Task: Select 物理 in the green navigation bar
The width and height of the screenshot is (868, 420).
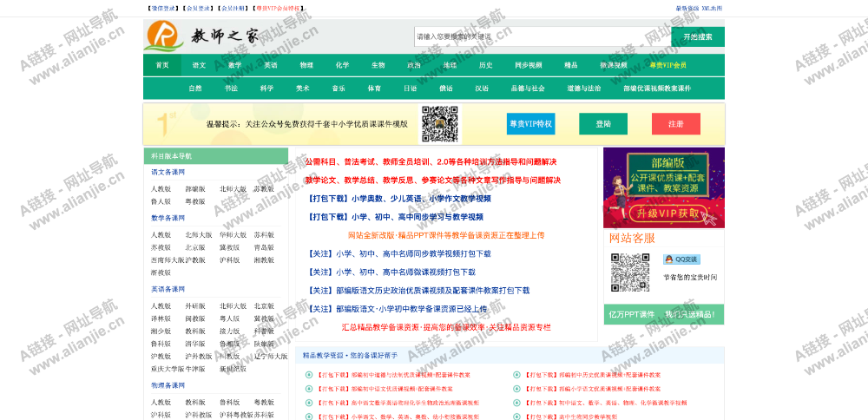Action: point(306,65)
